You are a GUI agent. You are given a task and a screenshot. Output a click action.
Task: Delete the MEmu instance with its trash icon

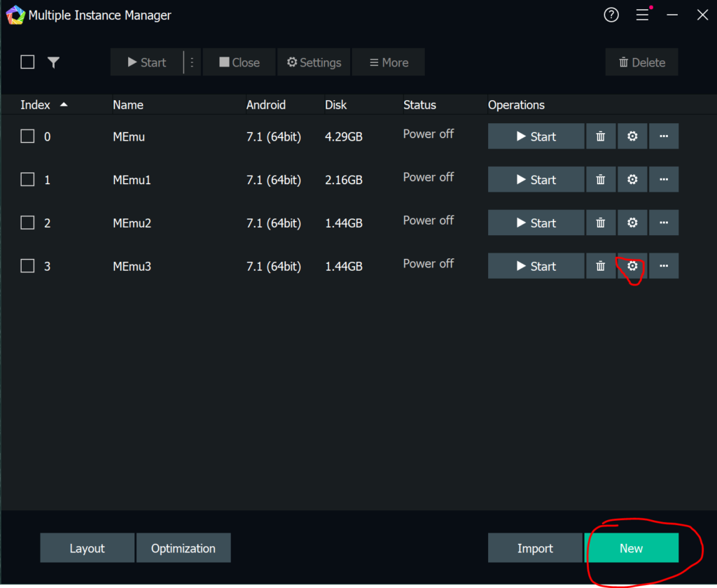pos(600,136)
